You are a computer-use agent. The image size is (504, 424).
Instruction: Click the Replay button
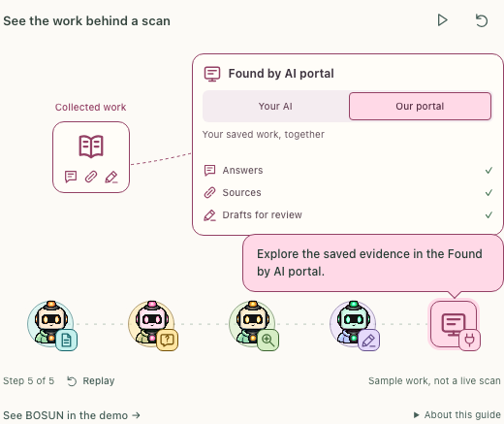(x=91, y=381)
